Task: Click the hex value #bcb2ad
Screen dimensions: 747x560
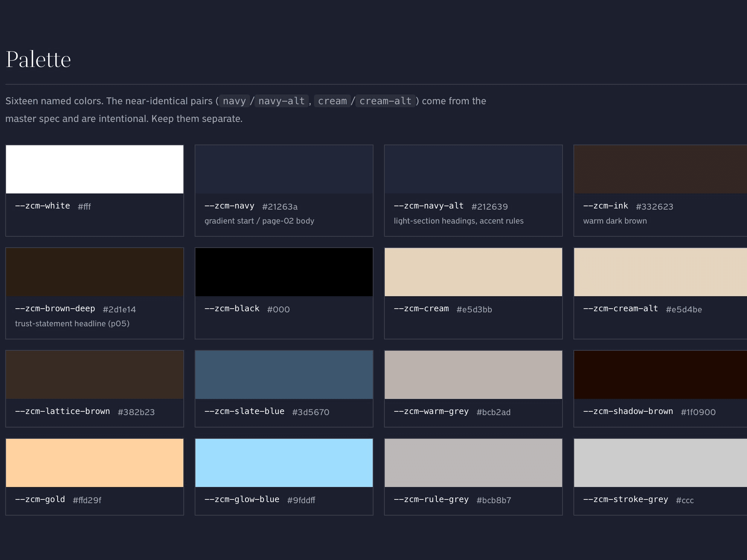Action: [494, 412]
